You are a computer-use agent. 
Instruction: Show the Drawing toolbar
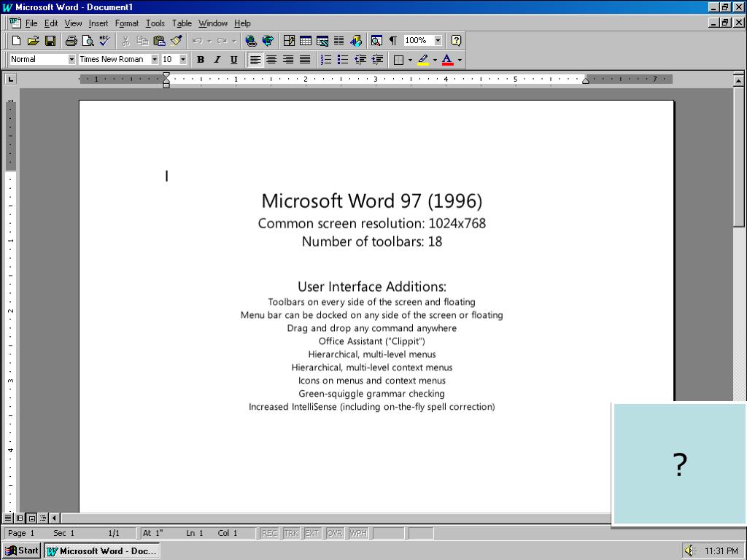[x=356, y=41]
